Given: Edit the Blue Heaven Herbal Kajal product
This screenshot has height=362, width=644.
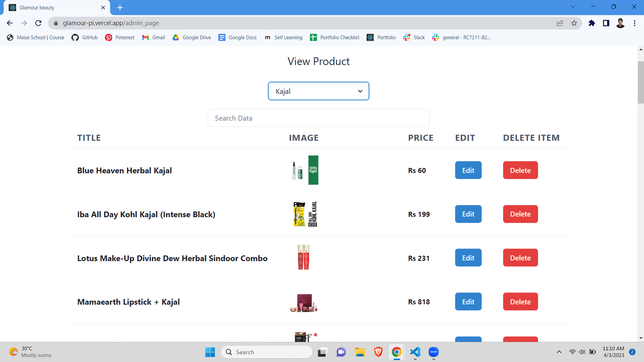Looking at the screenshot, I should click(468, 170).
